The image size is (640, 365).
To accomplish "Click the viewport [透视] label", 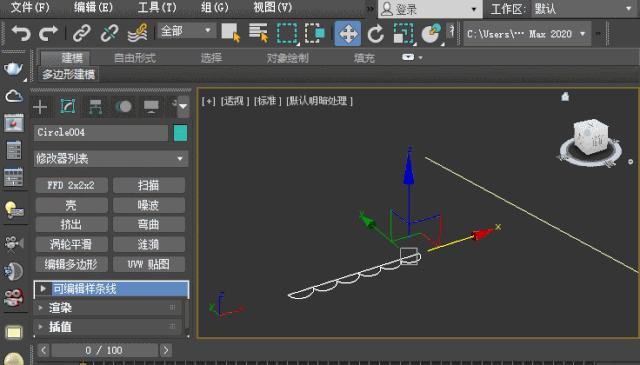I will [x=235, y=101].
